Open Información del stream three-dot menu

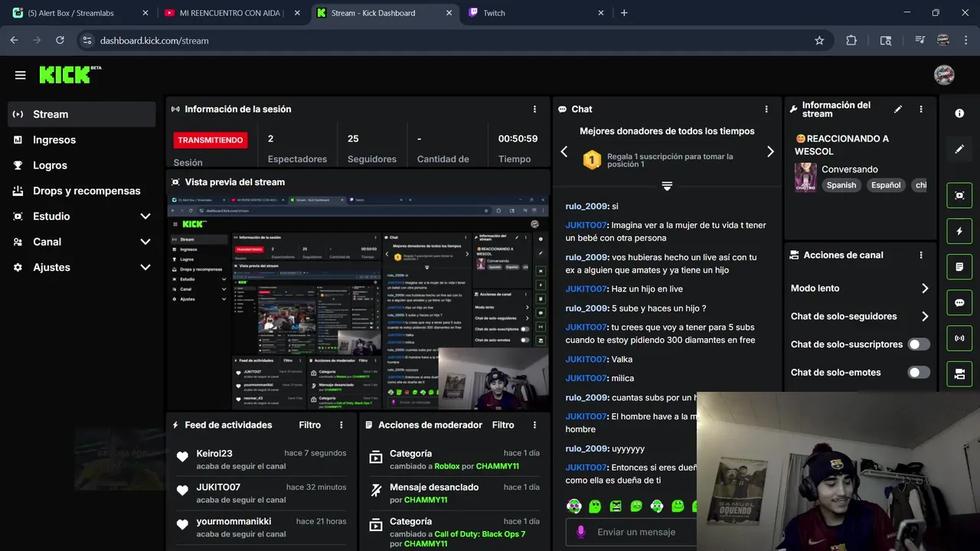click(921, 109)
